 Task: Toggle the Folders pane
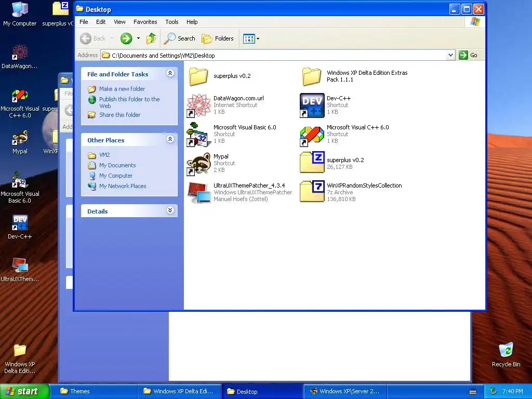pyautogui.click(x=218, y=38)
